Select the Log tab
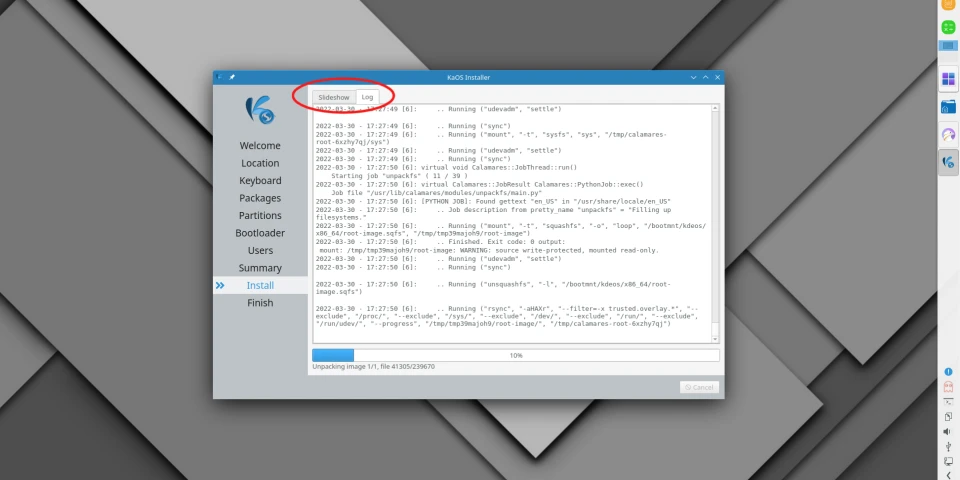This screenshot has height=480, width=960. [x=368, y=97]
